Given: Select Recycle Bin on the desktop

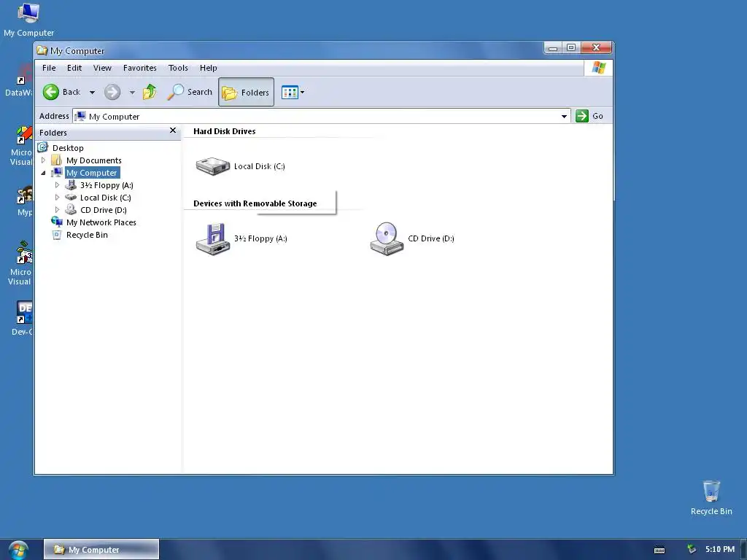Looking at the screenshot, I should click(711, 498).
